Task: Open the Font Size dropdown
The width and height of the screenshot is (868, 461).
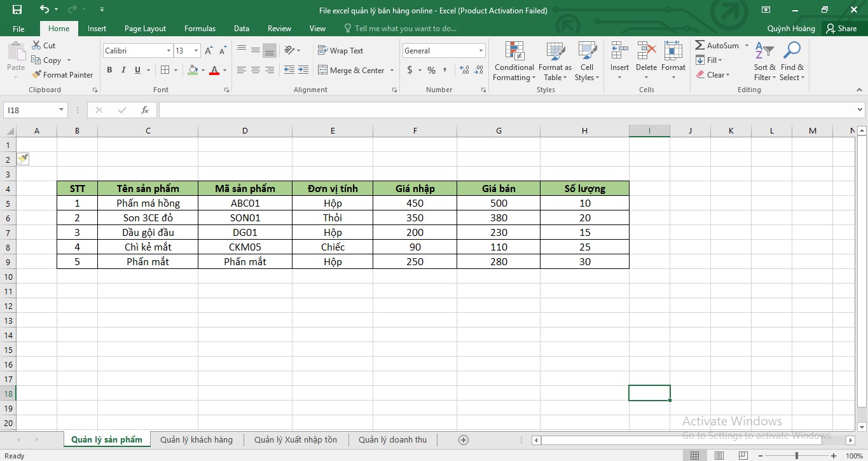Action: click(195, 50)
